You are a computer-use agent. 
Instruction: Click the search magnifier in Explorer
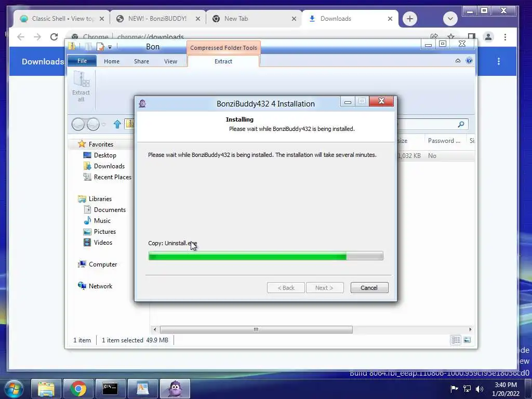[461, 124]
